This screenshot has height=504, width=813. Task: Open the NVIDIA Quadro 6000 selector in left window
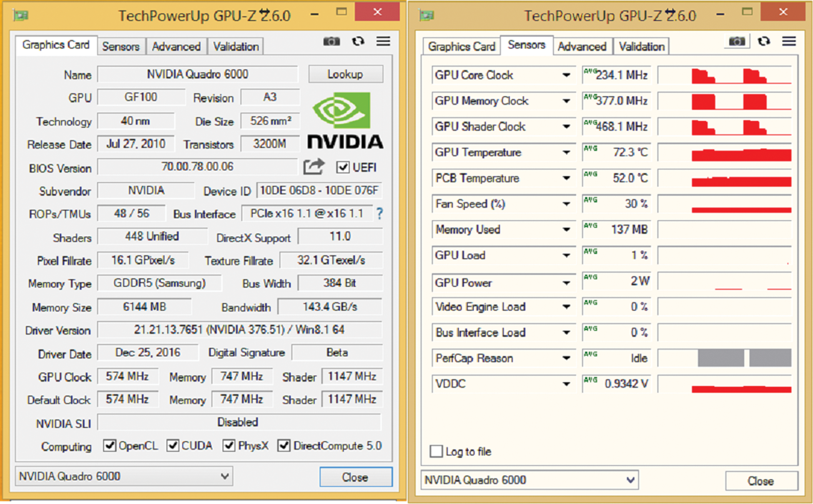[x=124, y=476]
